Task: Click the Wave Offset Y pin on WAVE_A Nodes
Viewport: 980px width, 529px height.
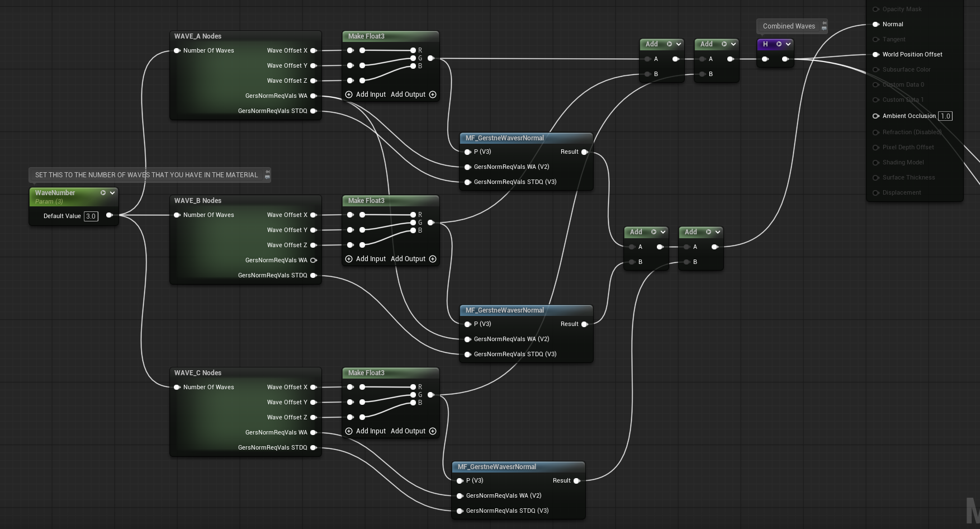Action: click(x=314, y=65)
